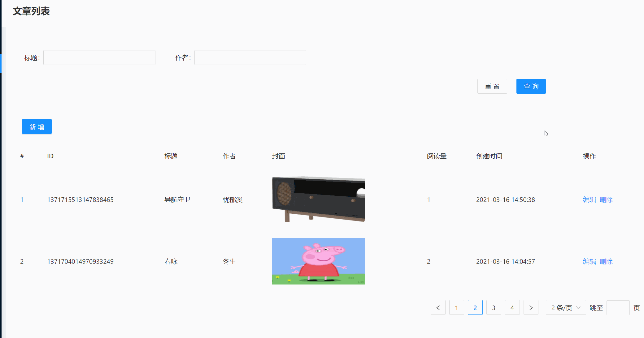Image resolution: width=644 pixels, height=338 pixels.
Task: Click the previous page arrow icon
Action: point(438,308)
